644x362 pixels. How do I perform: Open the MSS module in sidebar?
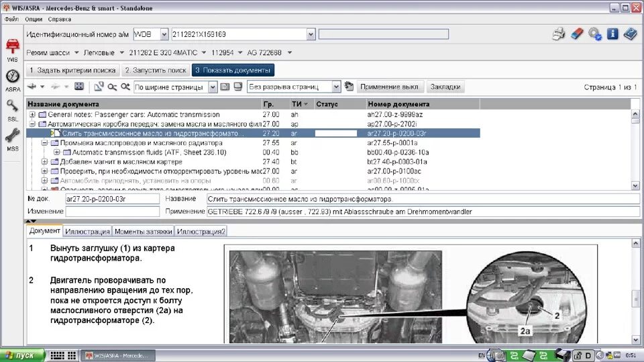[12, 140]
